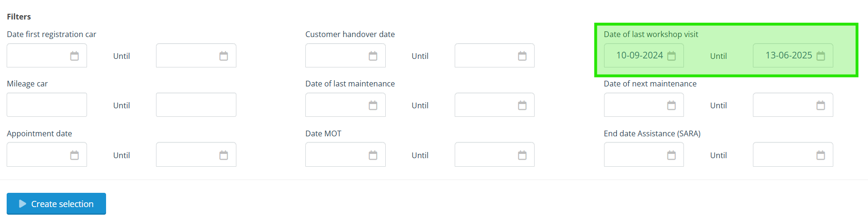Open calendar icon in Customer handover date start
The height and width of the screenshot is (218, 868).
[373, 56]
